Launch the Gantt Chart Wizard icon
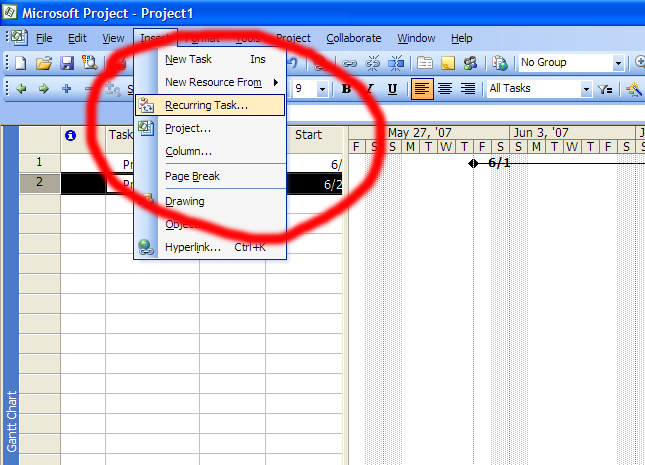 click(x=634, y=89)
